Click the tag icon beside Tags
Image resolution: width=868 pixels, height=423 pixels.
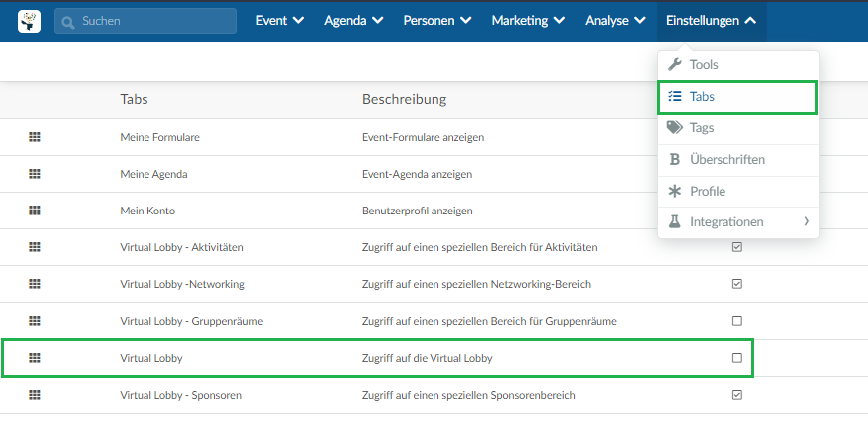point(675,128)
